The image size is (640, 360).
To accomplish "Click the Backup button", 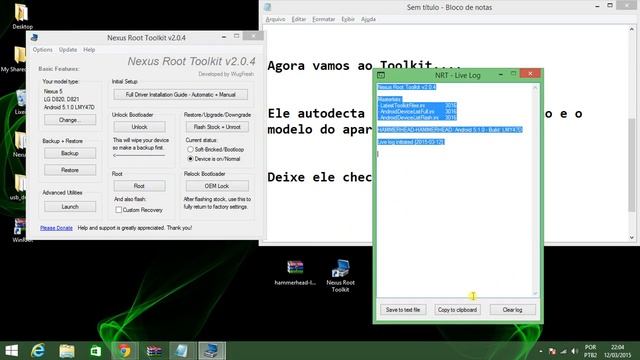I will coord(70,153).
